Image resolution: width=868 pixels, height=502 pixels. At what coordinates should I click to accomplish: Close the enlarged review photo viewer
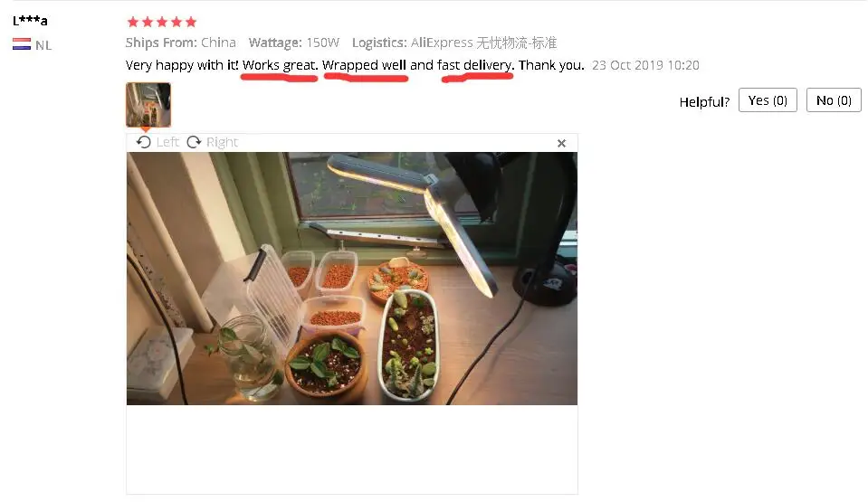click(561, 143)
